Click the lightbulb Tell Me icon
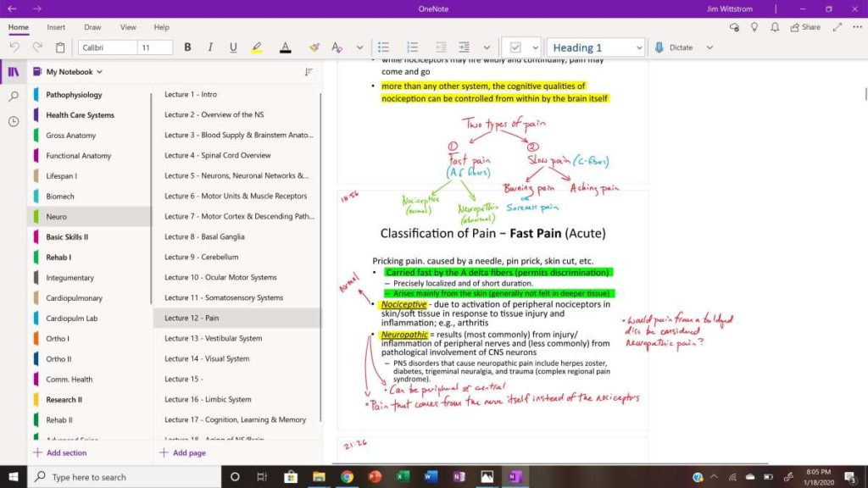Viewport: 868px width, 488px height. 754,27
